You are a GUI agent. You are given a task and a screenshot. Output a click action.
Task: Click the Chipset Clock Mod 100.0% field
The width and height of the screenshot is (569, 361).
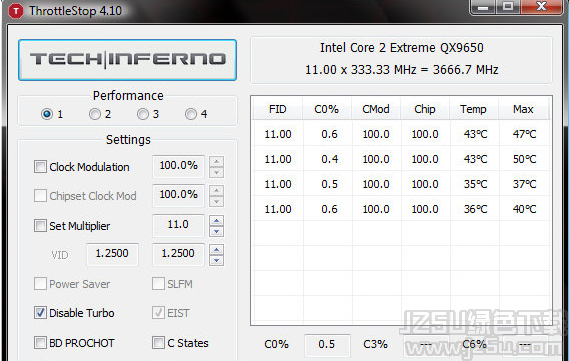pyautogui.click(x=178, y=195)
